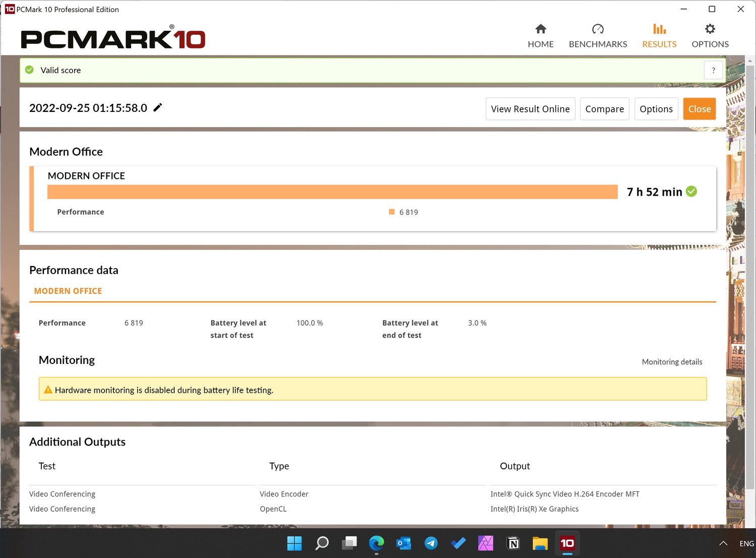Click the 2022-09-25 01:15:58.0 result title
The width and height of the screenshot is (756, 558).
click(88, 108)
